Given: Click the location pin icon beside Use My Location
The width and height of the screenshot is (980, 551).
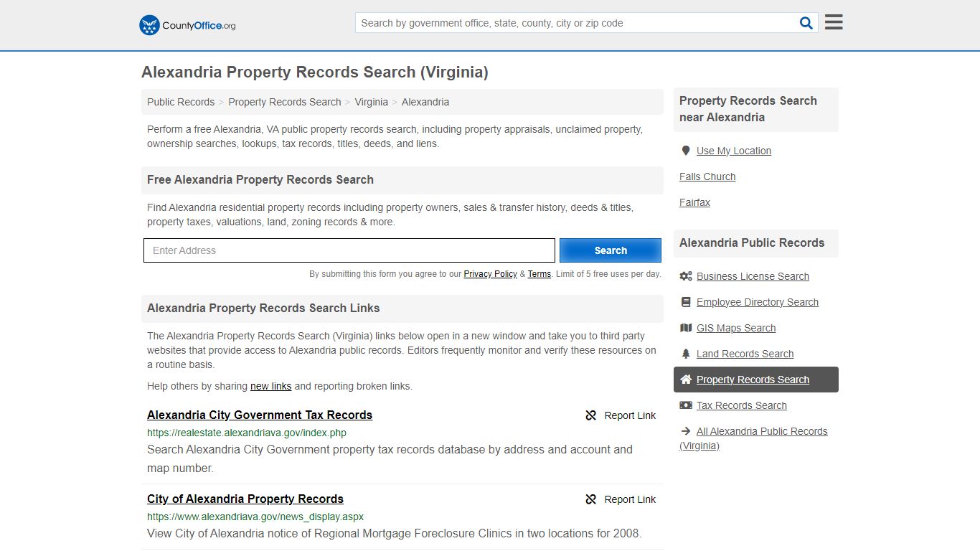Looking at the screenshot, I should (x=686, y=151).
